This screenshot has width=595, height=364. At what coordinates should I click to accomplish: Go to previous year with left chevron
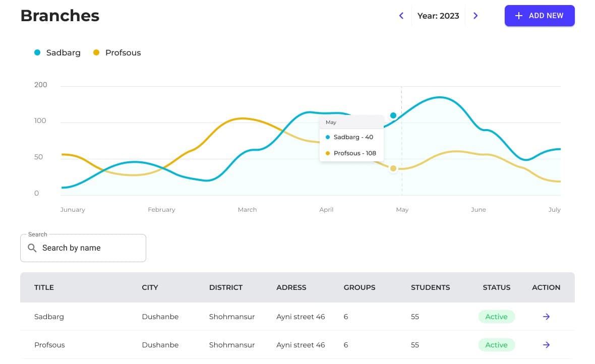(x=401, y=16)
